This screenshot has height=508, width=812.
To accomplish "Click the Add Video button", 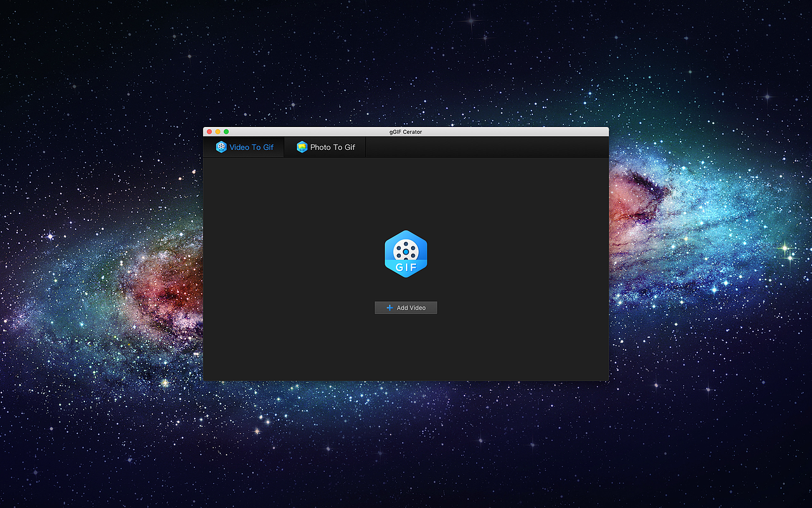I will (406, 308).
